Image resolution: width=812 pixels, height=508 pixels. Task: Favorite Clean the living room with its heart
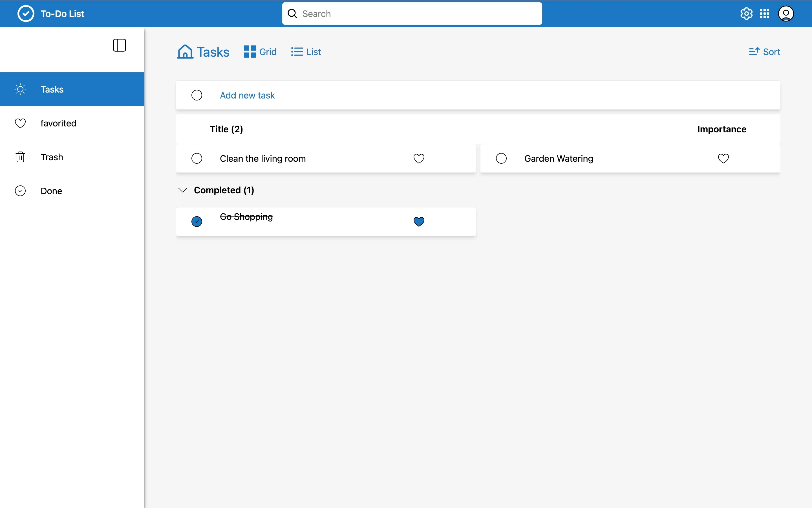[x=419, y=159]
